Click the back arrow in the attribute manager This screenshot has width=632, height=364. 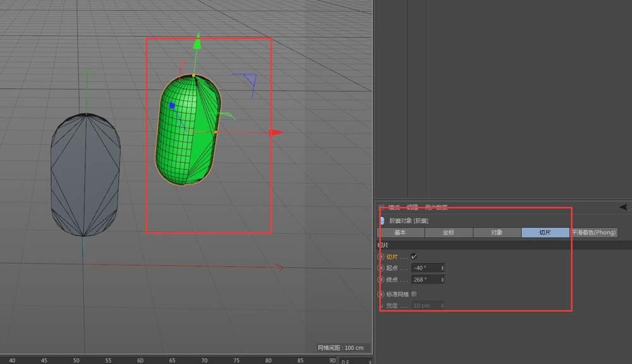(x=623, y=207)
